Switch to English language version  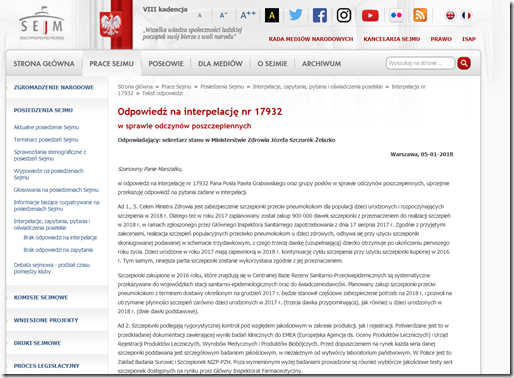pyautogui.click(x=450, y=15)
